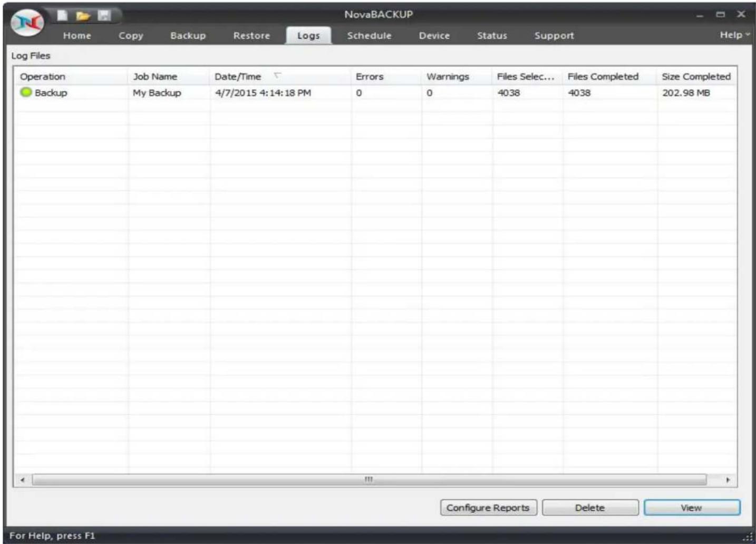Minimize the NovaBACKUP window
756x544 pixels.
click(700, 15)
